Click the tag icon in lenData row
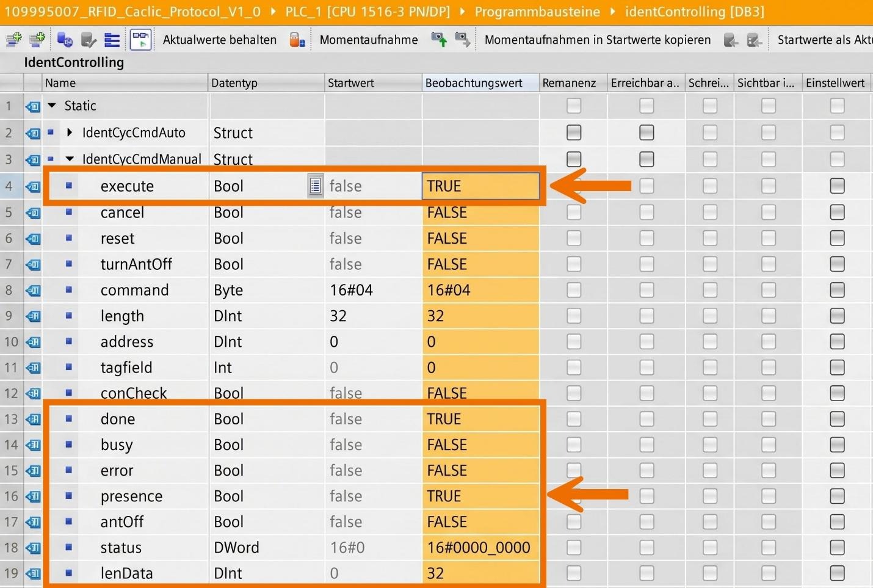873x588 pixels. (33, 573)
